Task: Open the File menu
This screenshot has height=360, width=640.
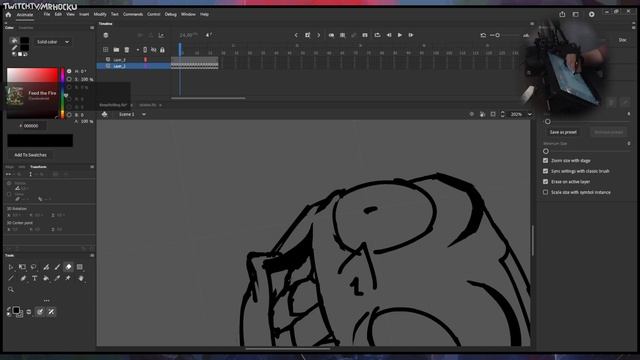Action: pos(47,14)
